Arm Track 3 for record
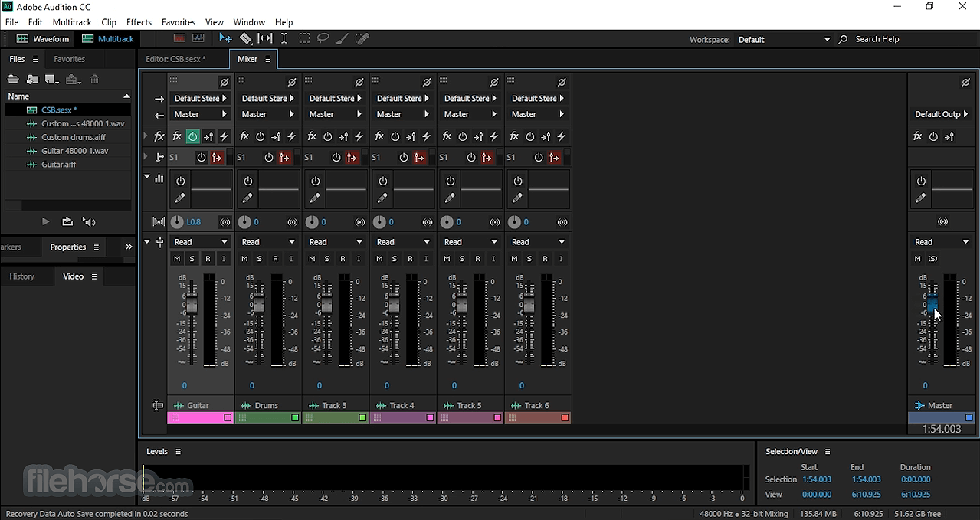 343,259
